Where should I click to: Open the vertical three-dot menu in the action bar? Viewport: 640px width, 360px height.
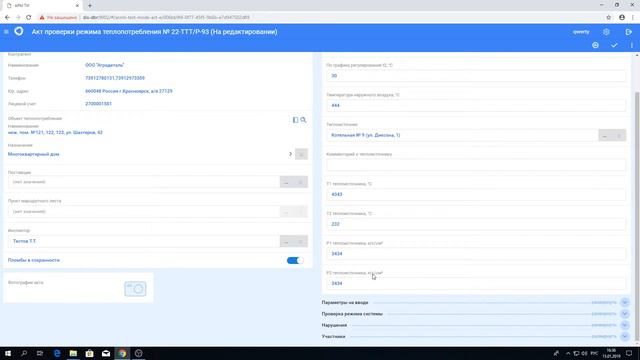(x=631, y=45)
